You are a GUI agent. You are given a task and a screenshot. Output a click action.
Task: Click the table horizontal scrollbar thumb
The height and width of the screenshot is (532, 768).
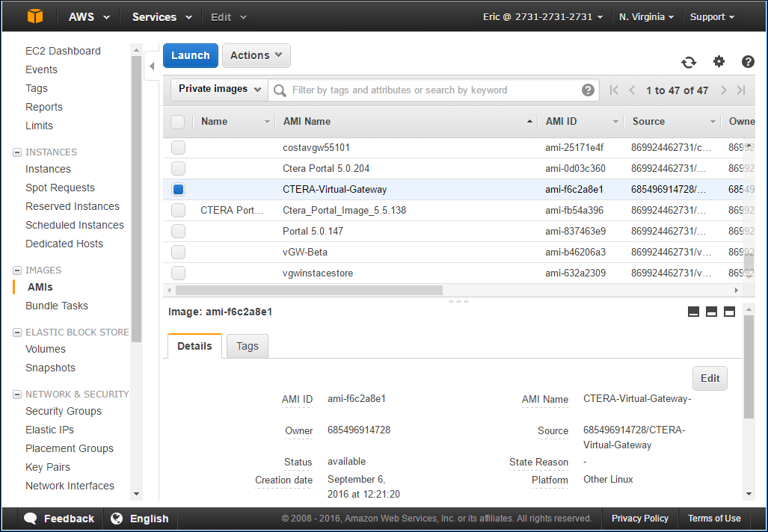(x=309, y=290)
